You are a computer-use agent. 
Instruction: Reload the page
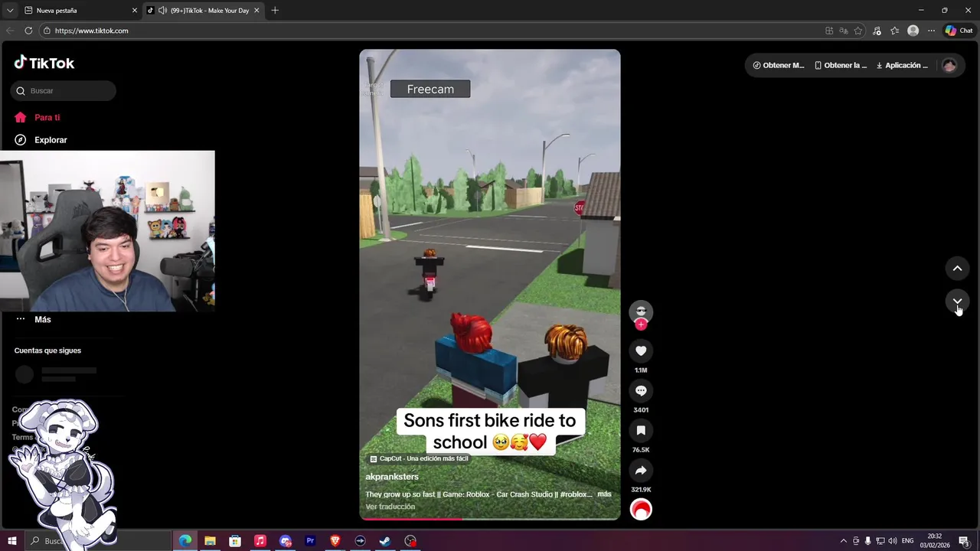[28, 31]
